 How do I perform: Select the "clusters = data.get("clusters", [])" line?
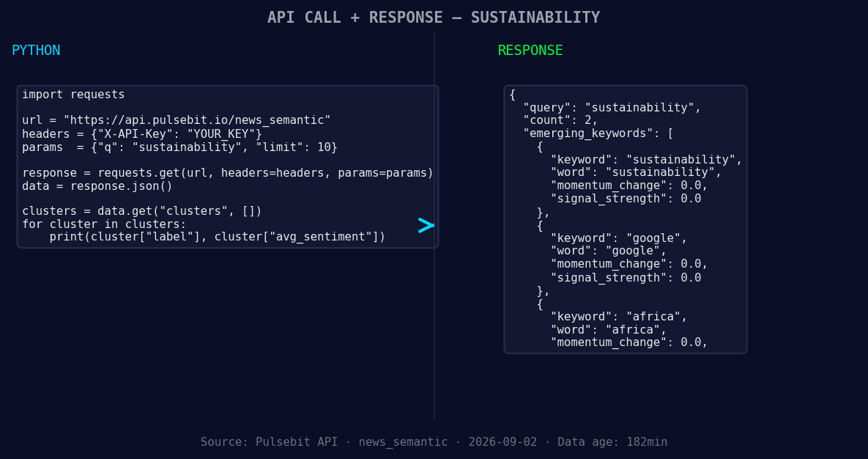point(142,211)
